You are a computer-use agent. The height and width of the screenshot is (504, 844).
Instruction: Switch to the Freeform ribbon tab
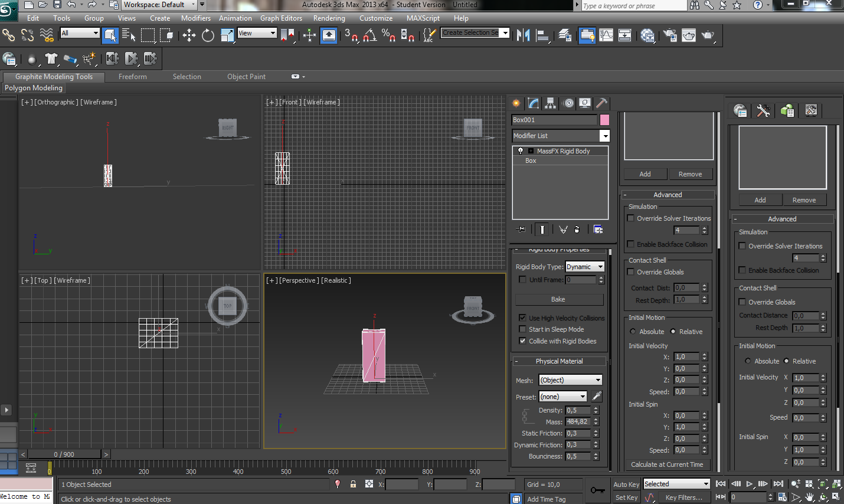pos(132,77)
